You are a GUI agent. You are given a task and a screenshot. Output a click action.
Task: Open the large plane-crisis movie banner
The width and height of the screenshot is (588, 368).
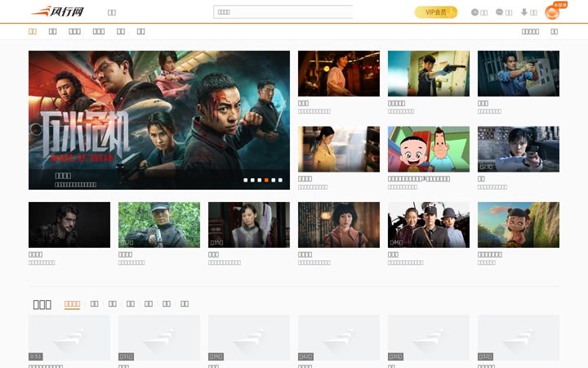(159, 120)
